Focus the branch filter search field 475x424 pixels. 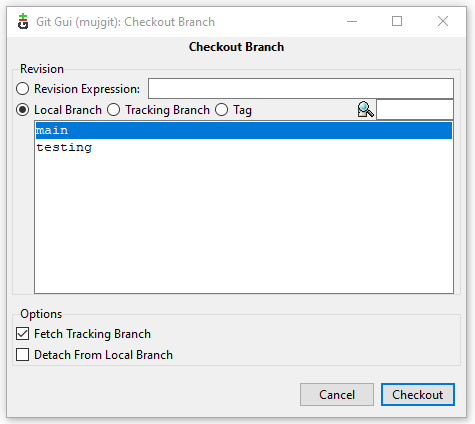[415, 109]
